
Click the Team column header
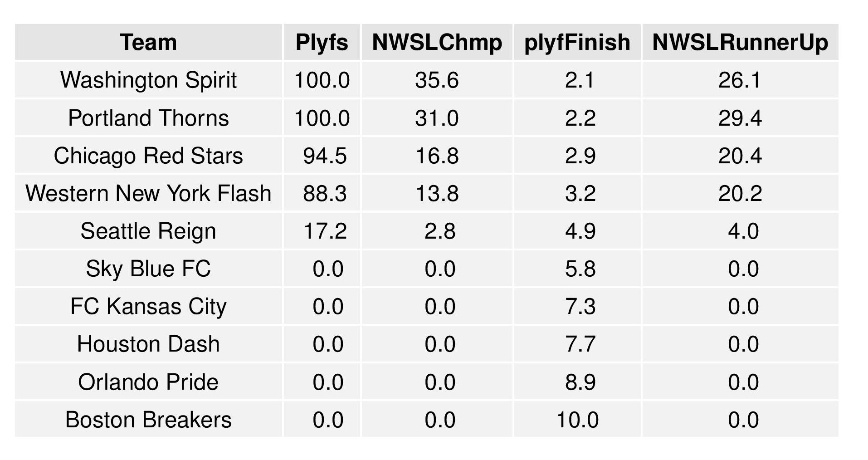[x=148, y=43]
